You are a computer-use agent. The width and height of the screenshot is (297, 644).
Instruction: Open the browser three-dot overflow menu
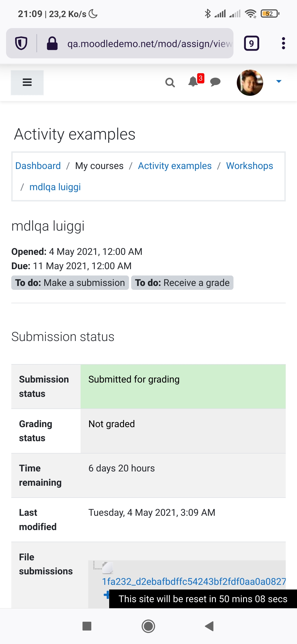284,43
